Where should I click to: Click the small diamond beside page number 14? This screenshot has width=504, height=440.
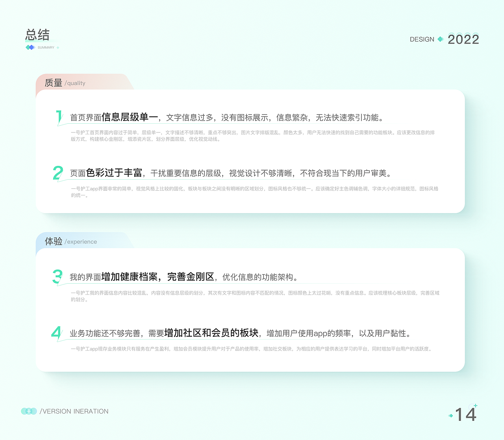pyautogui.click(x=451, y=416)
